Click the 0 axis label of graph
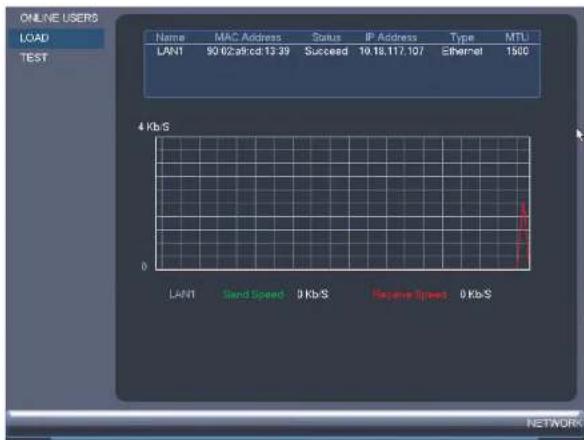 [144, 266]
